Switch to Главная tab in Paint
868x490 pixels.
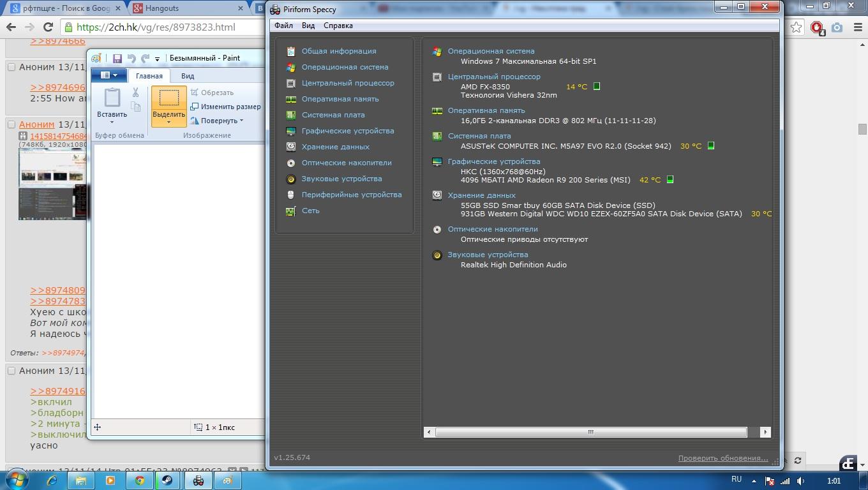click(149, 76)
